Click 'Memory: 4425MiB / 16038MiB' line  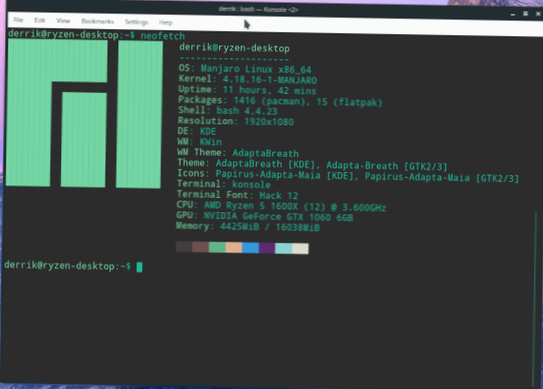click(x=248, y=227)
